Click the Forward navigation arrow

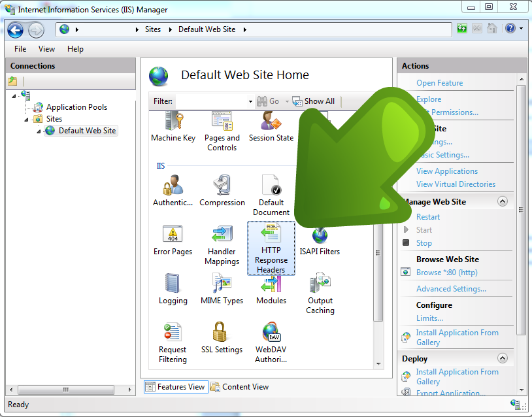click(x=36, y=30)
